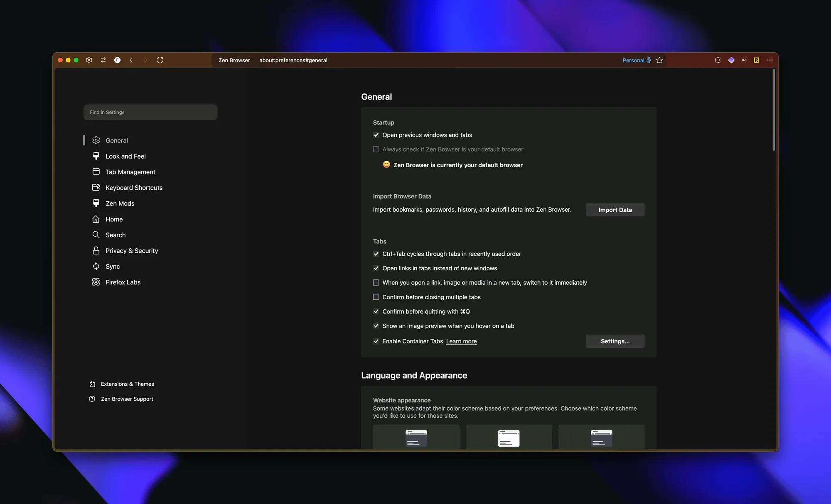Open Container Tabs Settings menu

click(615, 341)
